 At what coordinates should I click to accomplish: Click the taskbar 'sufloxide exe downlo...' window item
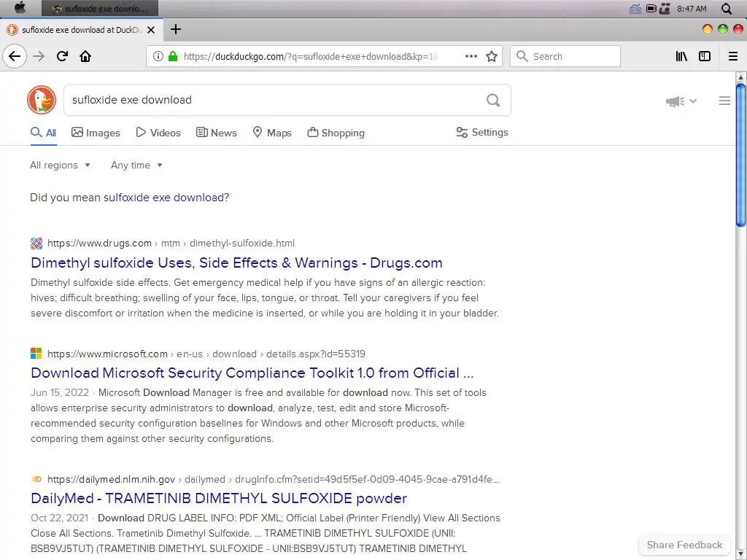point(99,8)
